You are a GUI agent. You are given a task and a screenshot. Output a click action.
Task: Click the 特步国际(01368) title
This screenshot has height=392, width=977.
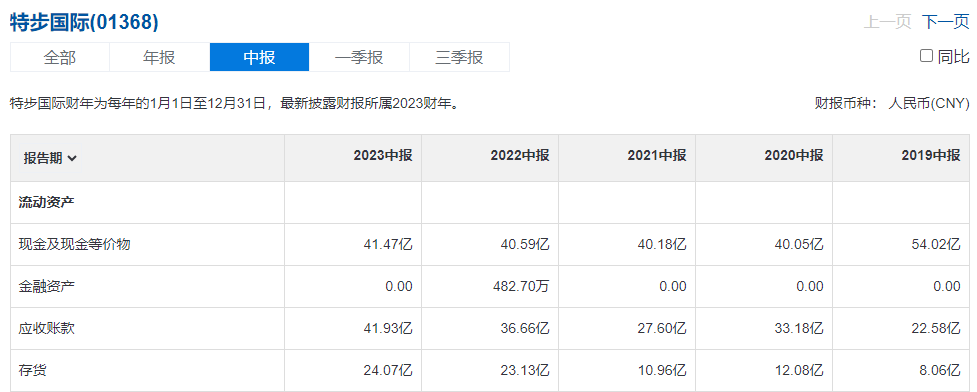(x=84, y=22)
